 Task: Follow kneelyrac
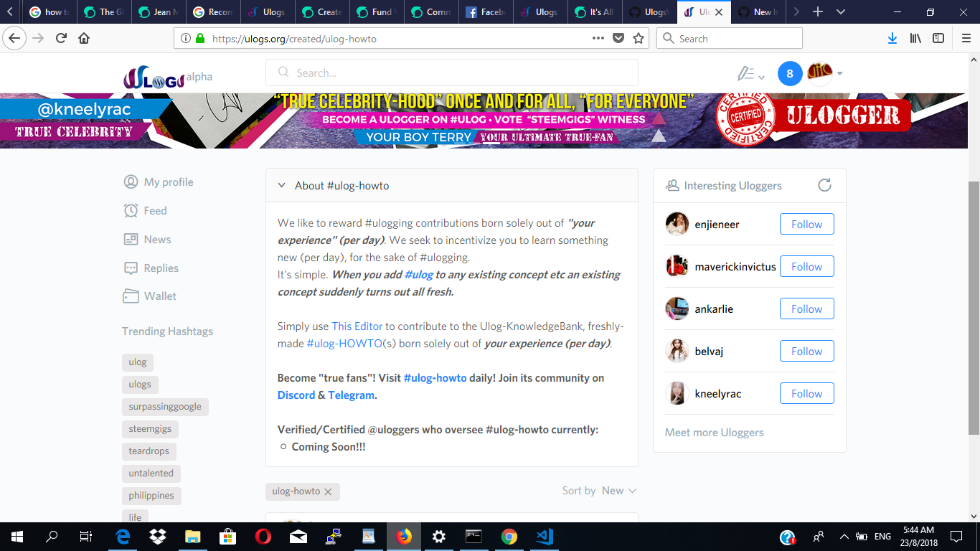click(806, 393)
